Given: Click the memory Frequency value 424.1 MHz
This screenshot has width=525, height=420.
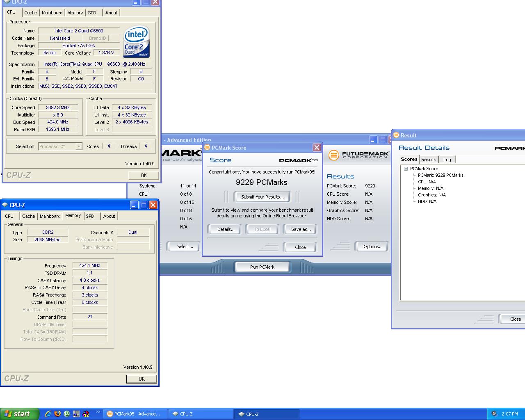Looking at the screenshot, I should pyautogui.click(x=90, y=265).
